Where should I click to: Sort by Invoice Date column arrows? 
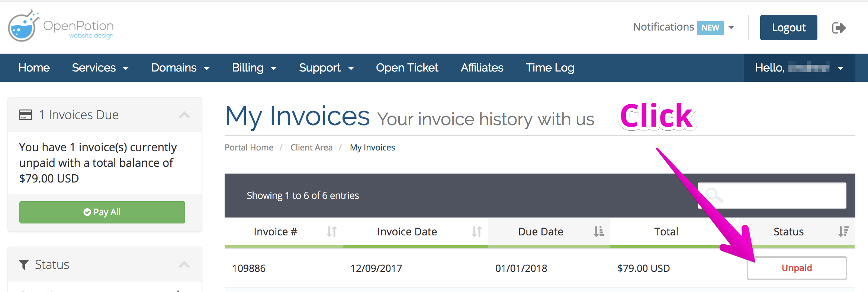tap(476, 232)
